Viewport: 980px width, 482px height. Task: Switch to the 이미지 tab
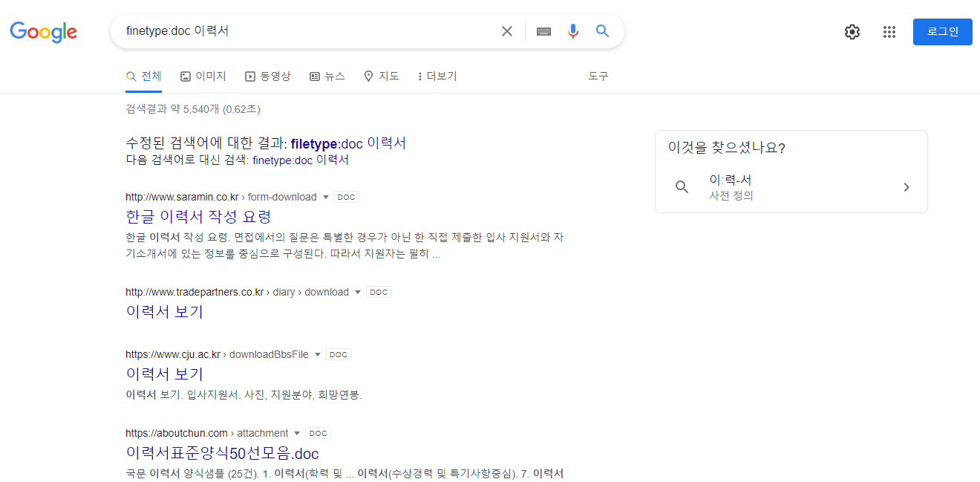click(x=203, y=76)
